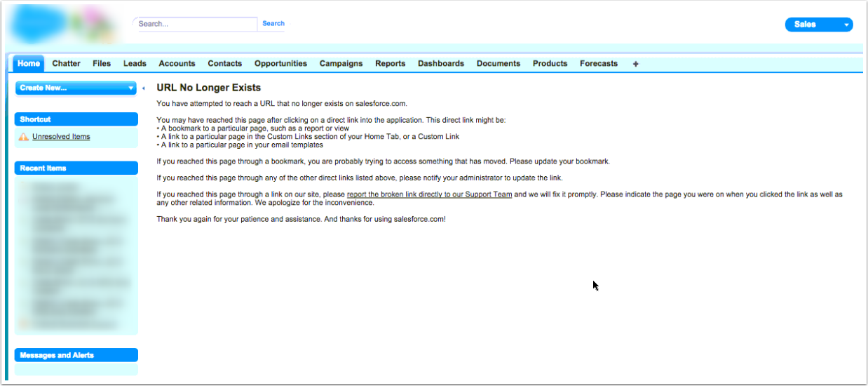This screenshot has height=386, width=868.
Task: Follow the report the broken link to Support Team link
Action: (429, 194)
